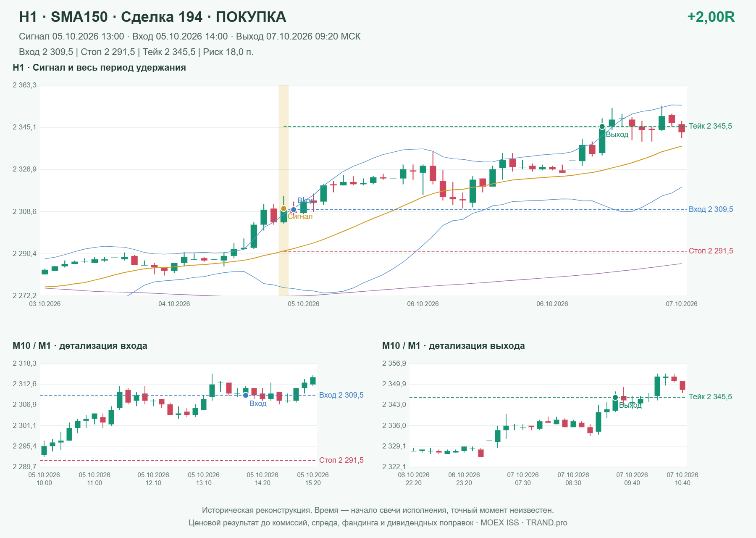Viewport: 756px width, 538px height.
Task: Click the 07.10.2026 date label on H1 axis
Action: pos(681,304)
